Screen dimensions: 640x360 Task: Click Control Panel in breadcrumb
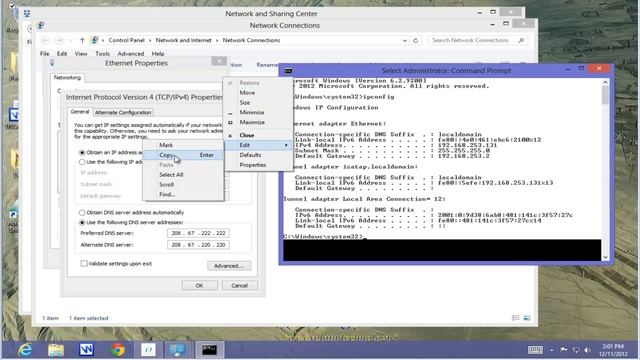point(127,40)
